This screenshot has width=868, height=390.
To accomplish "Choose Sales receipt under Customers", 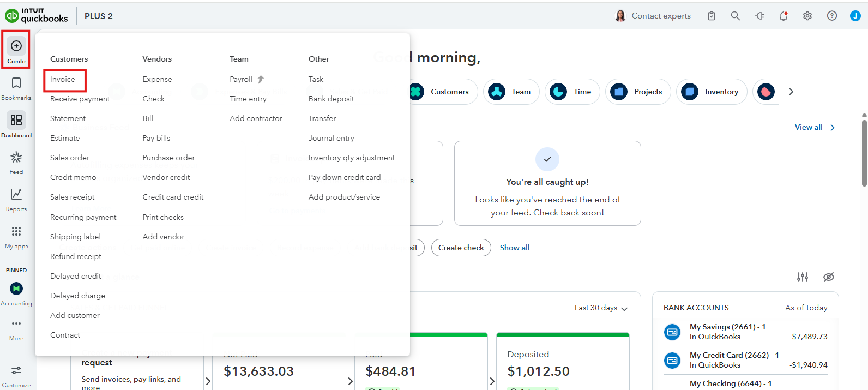I will point(73,197).
